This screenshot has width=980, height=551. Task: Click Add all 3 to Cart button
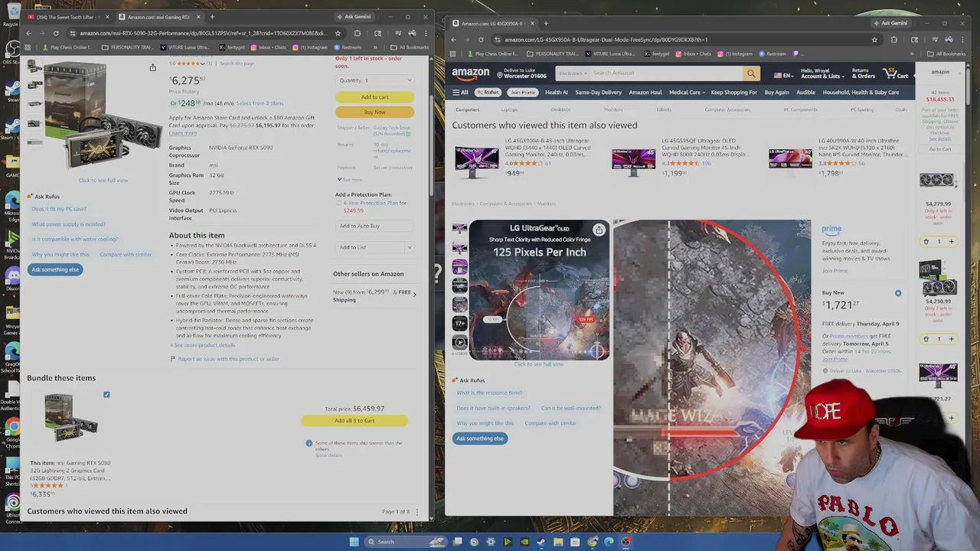(354, 420)
